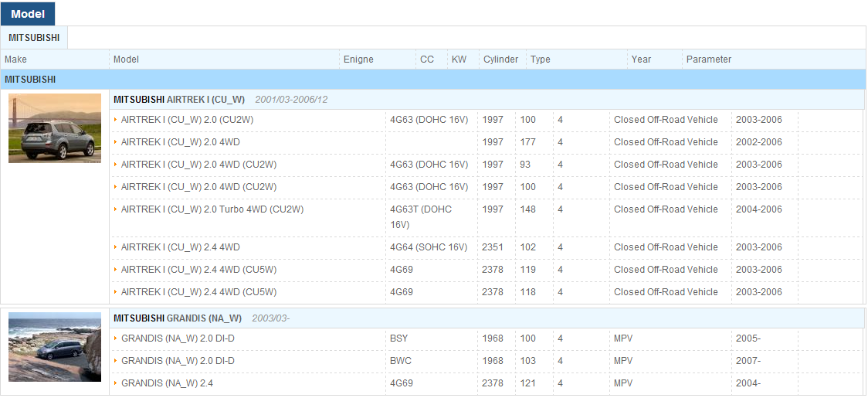The height and width of the screenshot is (398, 868).
Task: Open GRANDIS (NA_W) 2.0 DI-D BWC link
Action: [178, 361]
